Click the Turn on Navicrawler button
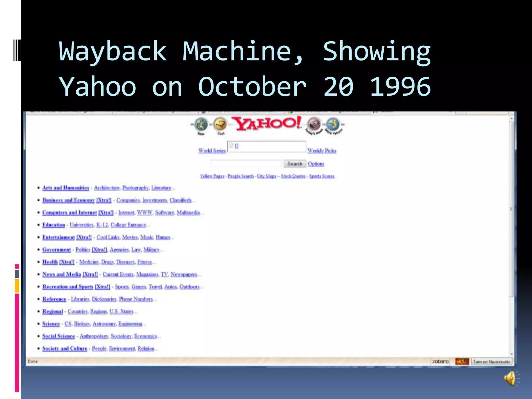532x399 pixels. point(491,362)
